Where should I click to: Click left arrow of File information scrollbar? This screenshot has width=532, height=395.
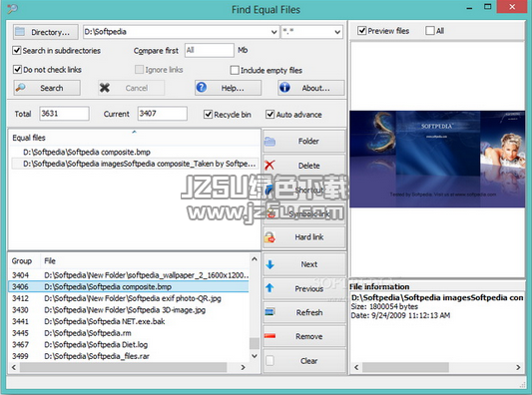click(x=356, y=367)
